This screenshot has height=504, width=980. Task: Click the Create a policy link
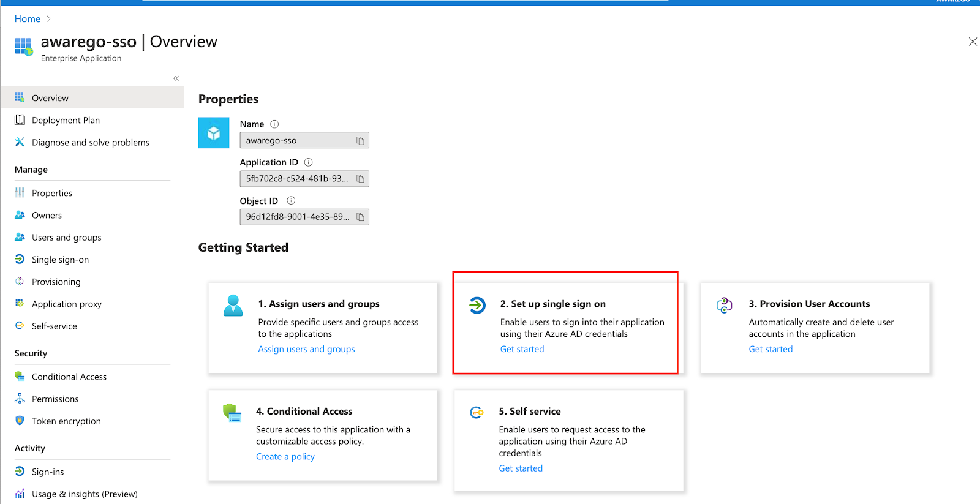(285, 456)
